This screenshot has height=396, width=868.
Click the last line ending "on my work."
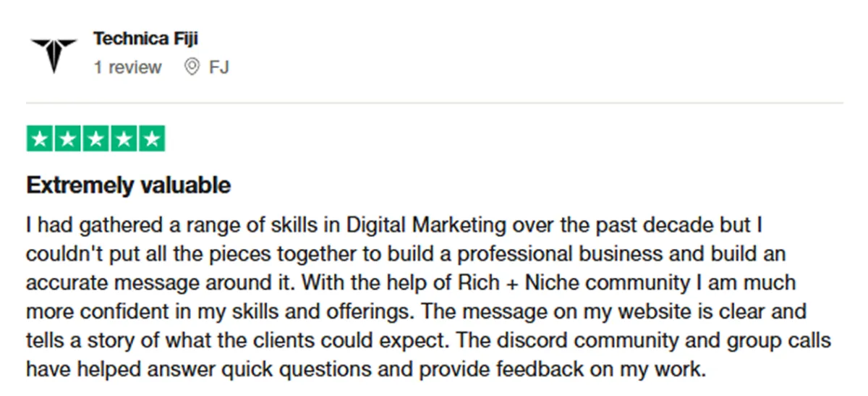coord(365,369)
